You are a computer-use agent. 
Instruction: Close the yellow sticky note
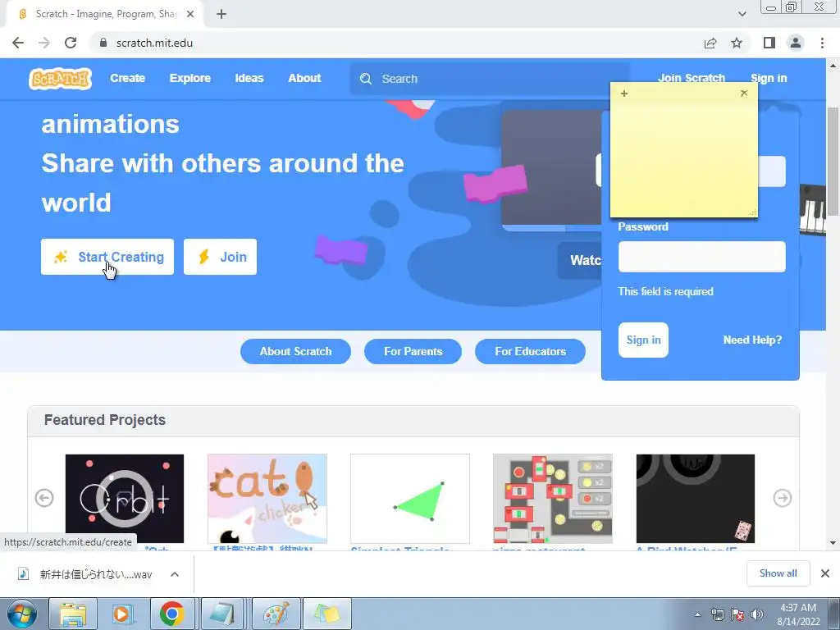pyautogui.click(x=744, y=94)
